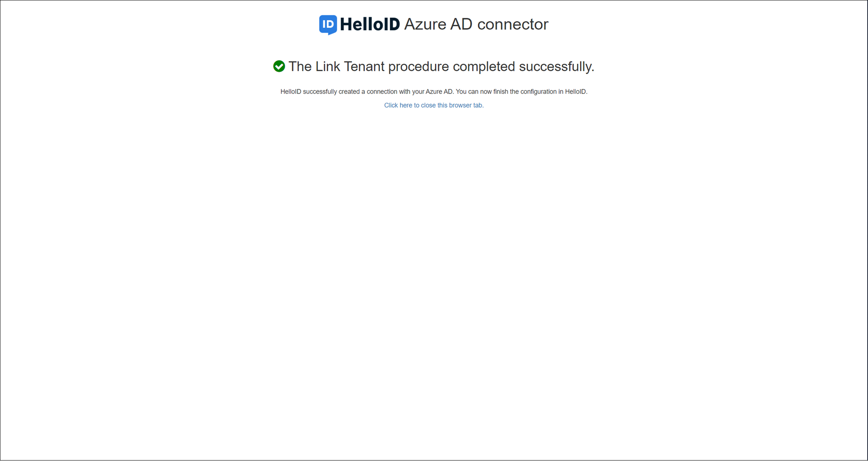The image size is (868, 461).
Task: Click the 'Azure AD connector' title text
Action: [476, 24]
